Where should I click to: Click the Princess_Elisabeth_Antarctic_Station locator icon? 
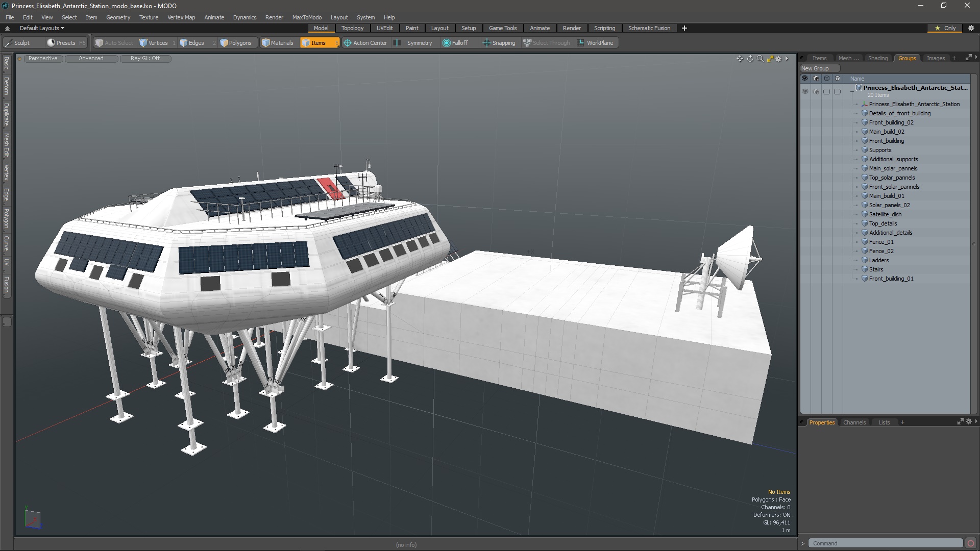[865, 104]
